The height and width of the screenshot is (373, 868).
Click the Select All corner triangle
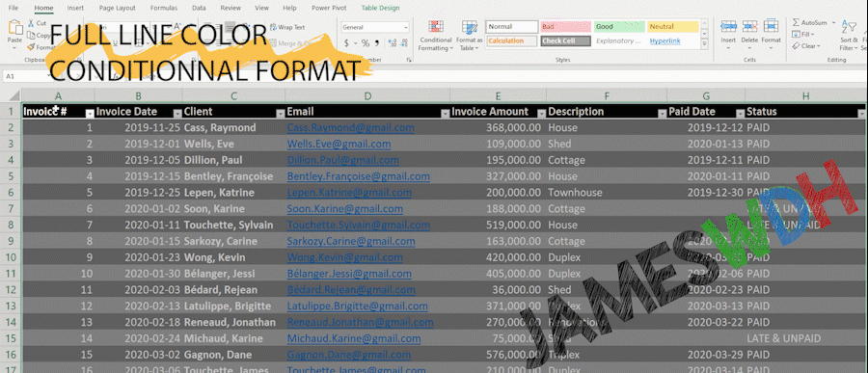coord(14,95)
